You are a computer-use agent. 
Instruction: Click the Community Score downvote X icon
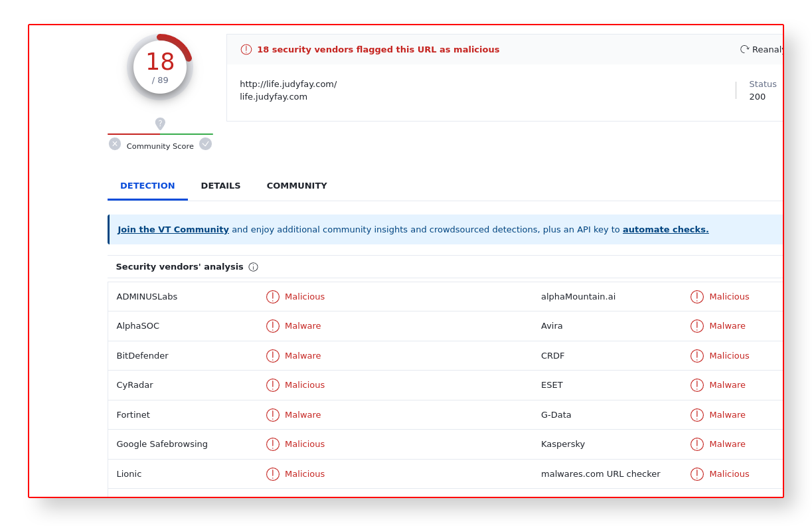(115, 143)
